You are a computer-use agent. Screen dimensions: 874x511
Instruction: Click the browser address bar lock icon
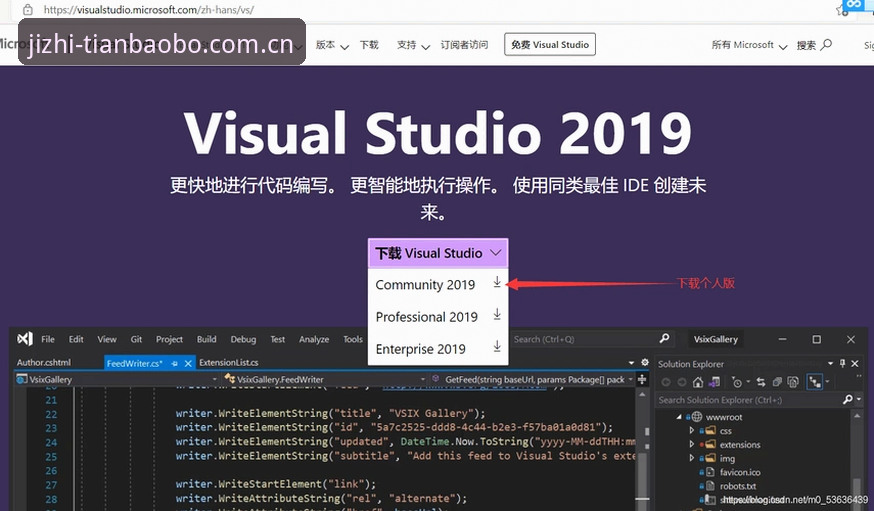pyautogui.click(x=27, y=9)
